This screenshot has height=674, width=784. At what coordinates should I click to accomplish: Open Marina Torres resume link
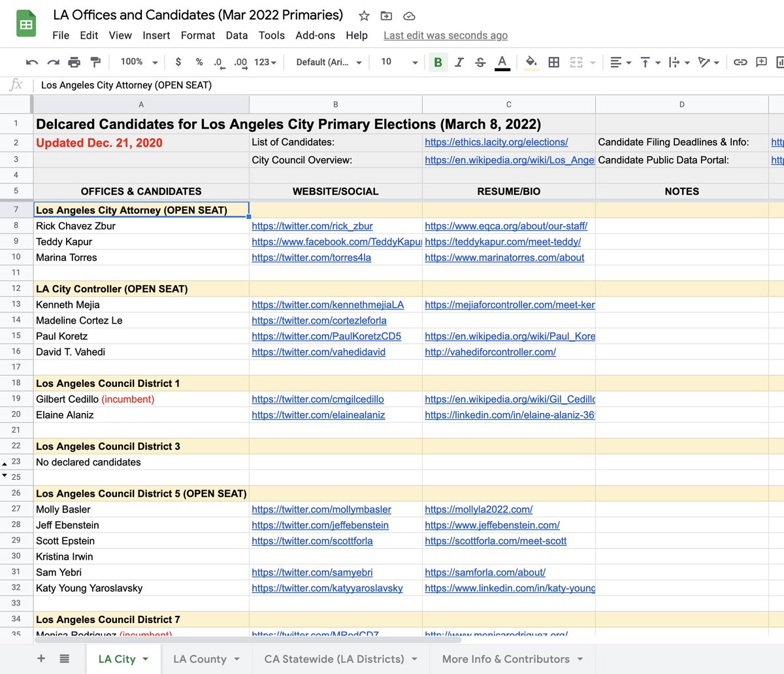504,257
